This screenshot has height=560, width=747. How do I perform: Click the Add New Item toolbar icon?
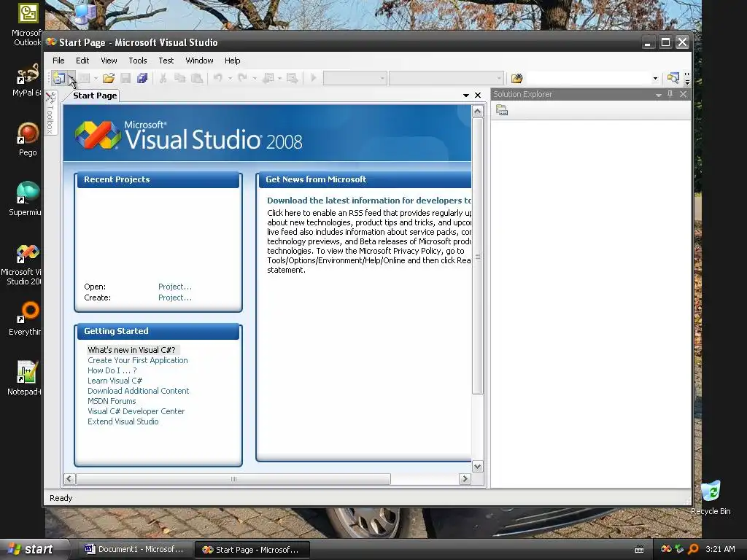coord(85,77)
